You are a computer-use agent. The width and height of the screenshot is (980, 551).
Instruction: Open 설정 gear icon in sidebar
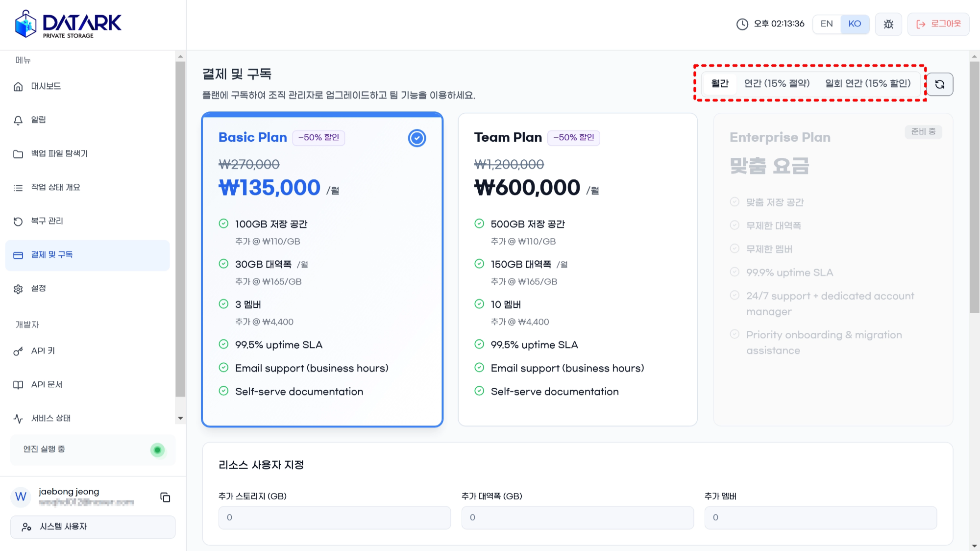click(18, 289)
